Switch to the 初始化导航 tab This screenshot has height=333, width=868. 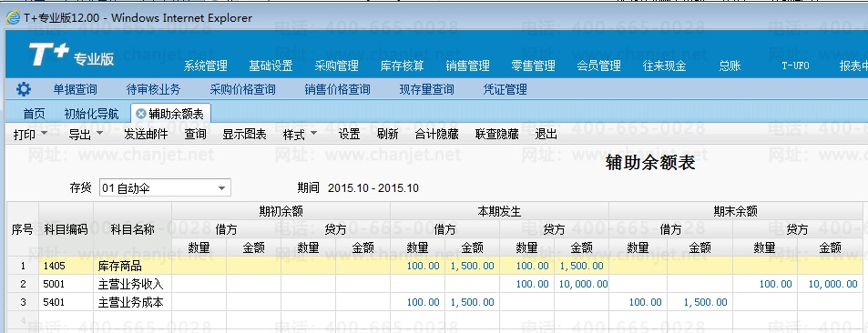pos(91,114)
